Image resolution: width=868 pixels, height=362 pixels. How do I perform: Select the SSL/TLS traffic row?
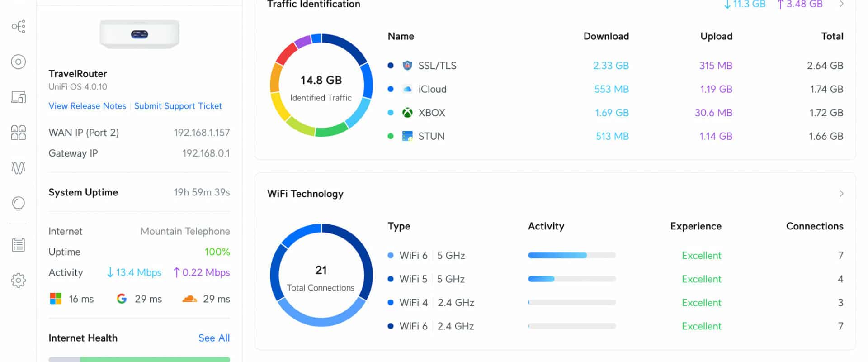click(x=615, y=66)
